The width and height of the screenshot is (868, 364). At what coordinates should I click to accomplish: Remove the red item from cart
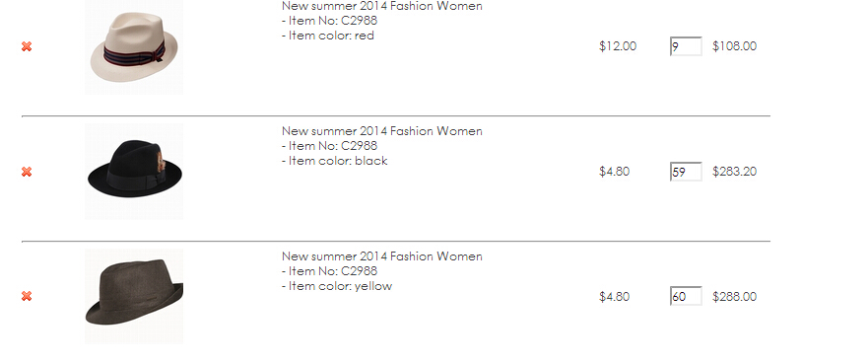coord(27,46)
